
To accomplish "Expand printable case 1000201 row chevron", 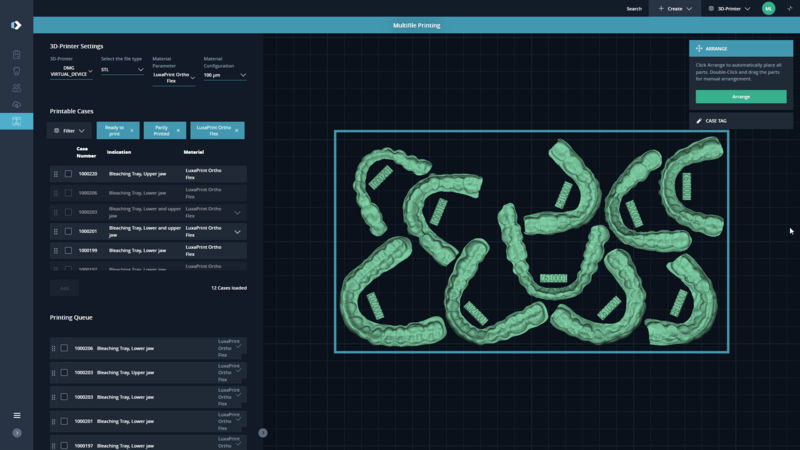I will [237, 232].
